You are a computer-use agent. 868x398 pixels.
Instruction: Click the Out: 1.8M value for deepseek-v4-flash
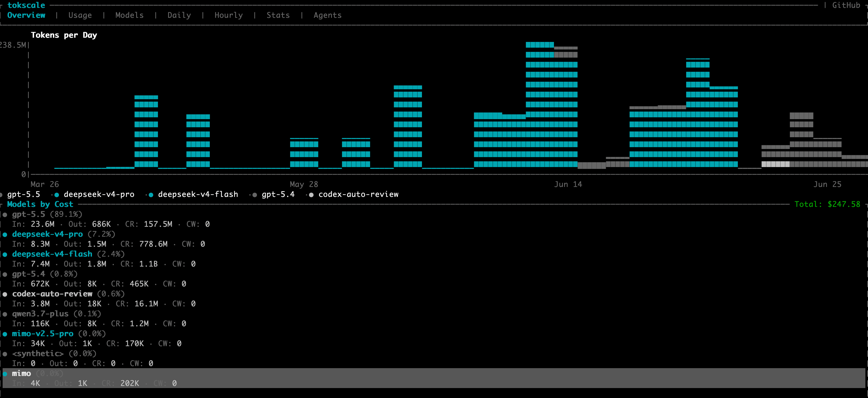coord(85,264)
